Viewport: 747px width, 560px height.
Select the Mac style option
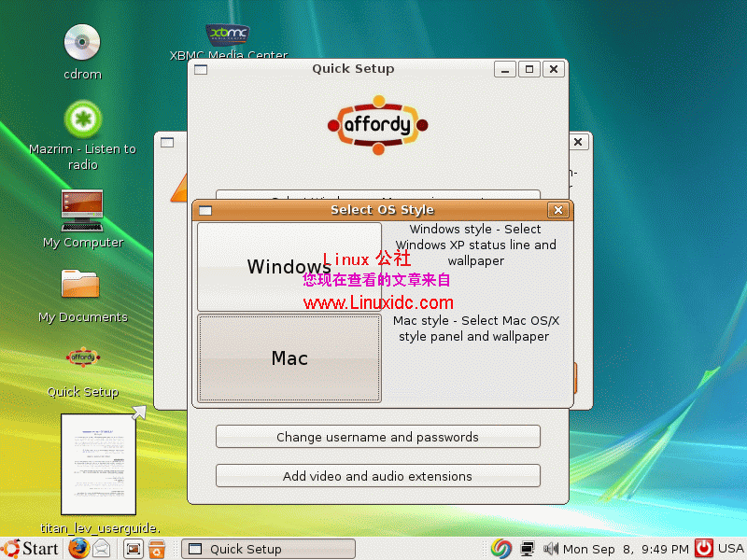pos(289,358)
